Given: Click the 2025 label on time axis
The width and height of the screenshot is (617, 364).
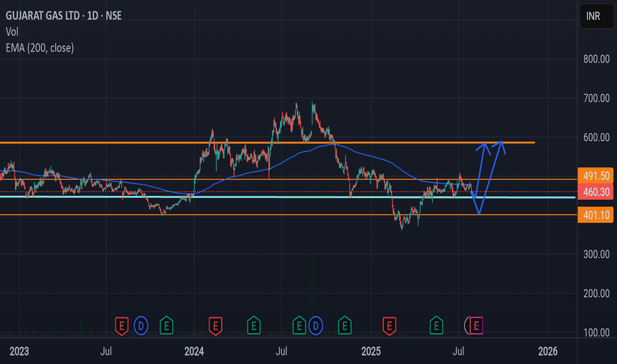Looking at the screenshot, I should pyautogui.click(x=371, y=351).
